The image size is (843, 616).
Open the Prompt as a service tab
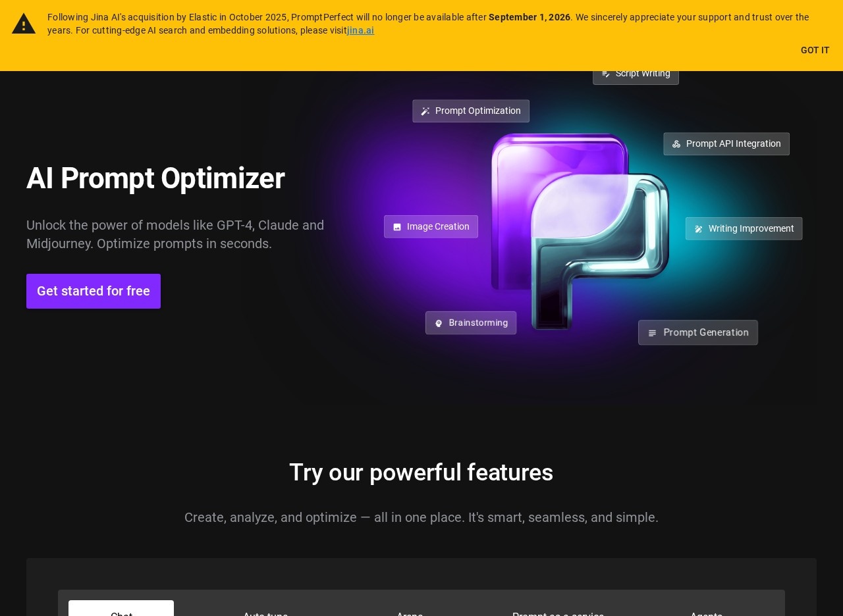click(x=558, y=612)
